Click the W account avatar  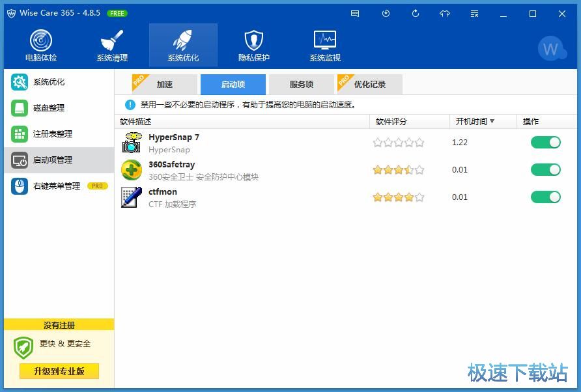[551, 49]
